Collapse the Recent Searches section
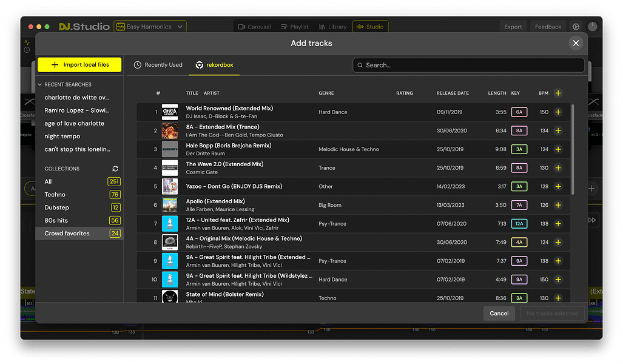Viewport: 623px width, 364px height. pyautogui.click(x=39, y=85)
